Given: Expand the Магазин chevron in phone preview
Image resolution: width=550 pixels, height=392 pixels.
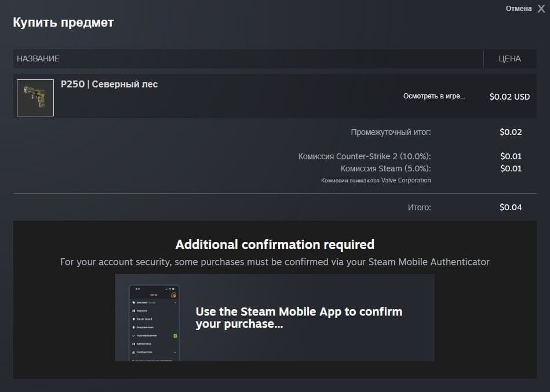Looking at the screenshot, I should [175, 302].
